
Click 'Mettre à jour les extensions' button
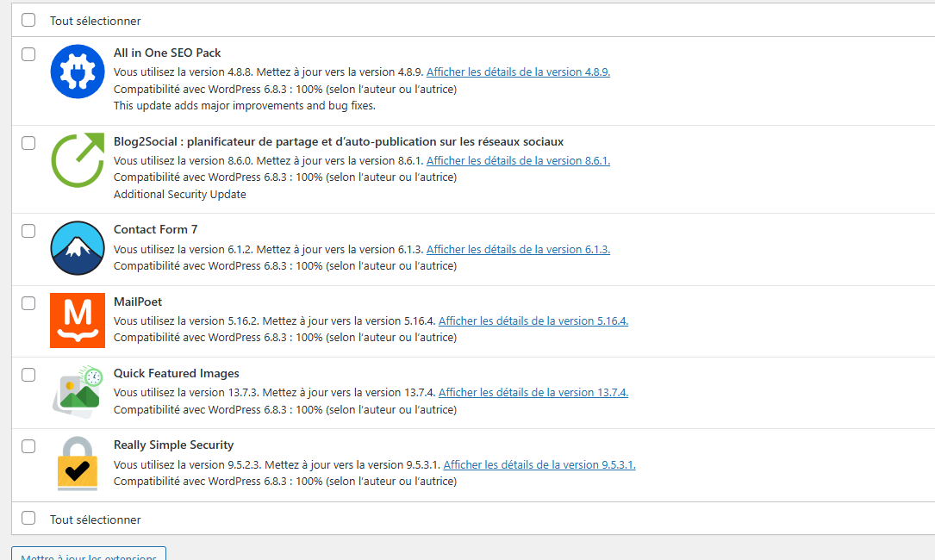[x=89, y=554]
